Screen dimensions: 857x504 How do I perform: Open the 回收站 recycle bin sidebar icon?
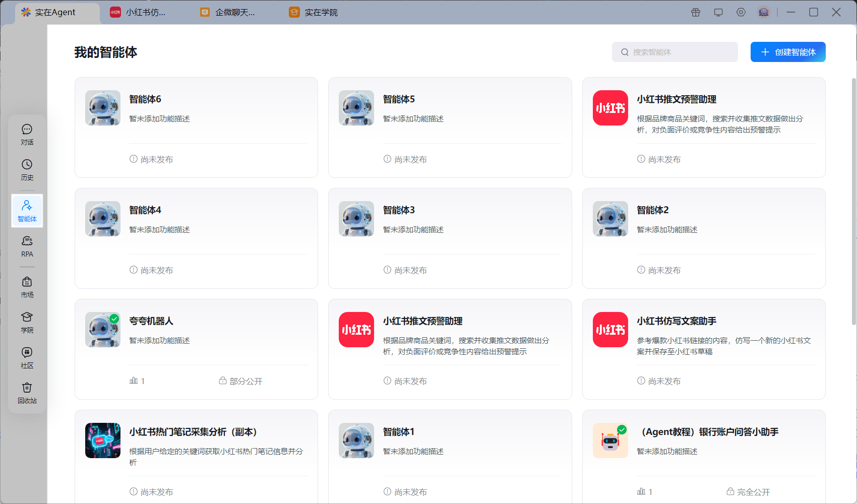click(x=27, y=393)
